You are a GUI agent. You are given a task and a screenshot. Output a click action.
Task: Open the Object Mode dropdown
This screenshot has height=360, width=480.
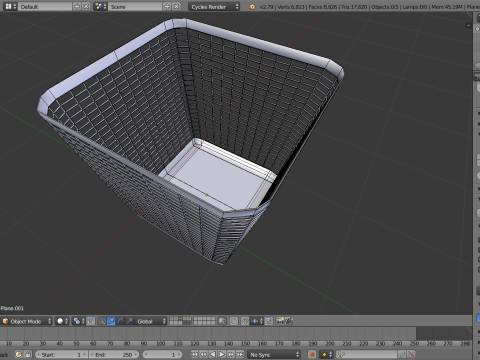[x=27, y=321]
